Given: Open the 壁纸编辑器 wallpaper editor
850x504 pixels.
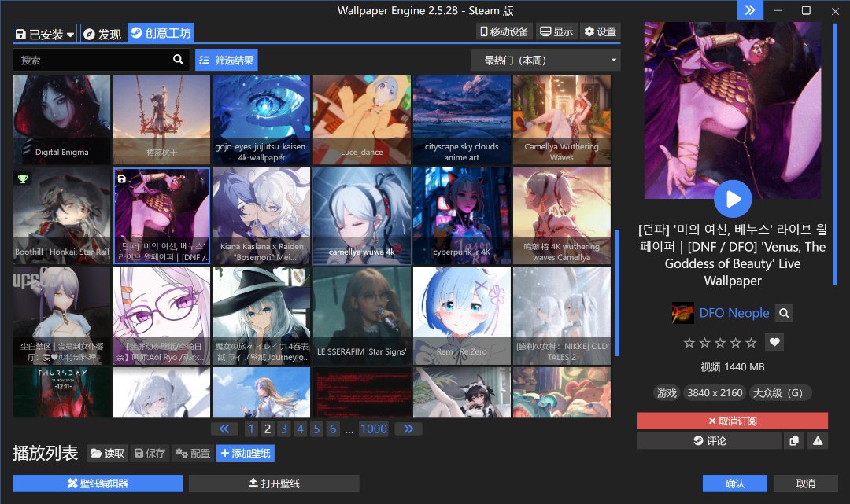Looking at the screenshot, I should tap(98, 484).
